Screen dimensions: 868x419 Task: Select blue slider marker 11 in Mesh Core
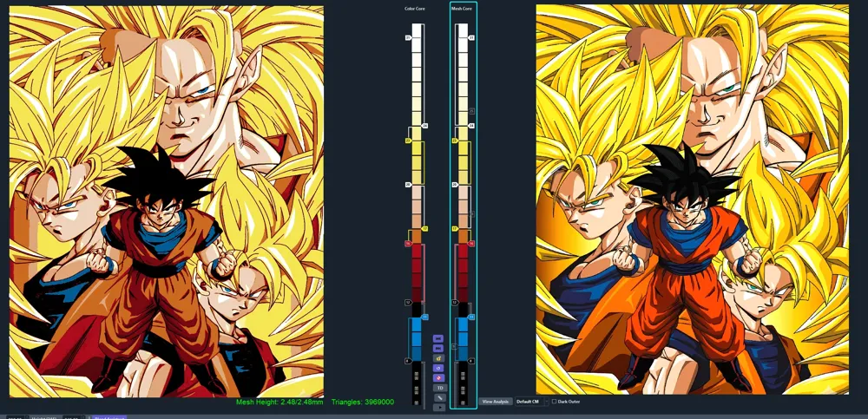point(471,318)
